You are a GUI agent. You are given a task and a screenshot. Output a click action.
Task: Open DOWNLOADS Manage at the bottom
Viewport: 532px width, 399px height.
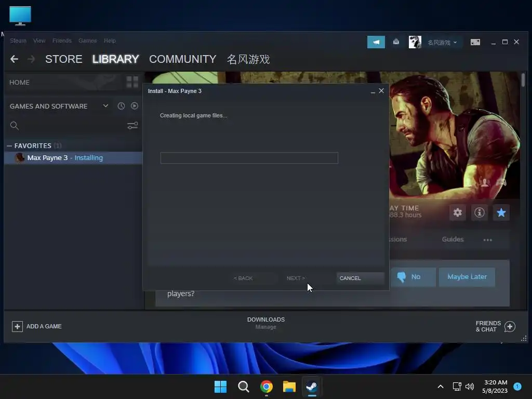[265, 323]
